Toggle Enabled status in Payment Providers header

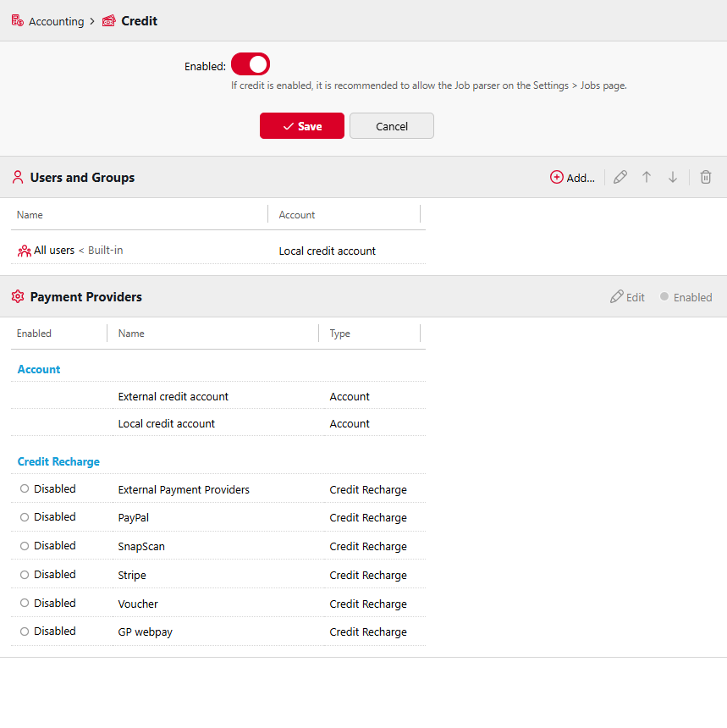click(x=686, y=297)
